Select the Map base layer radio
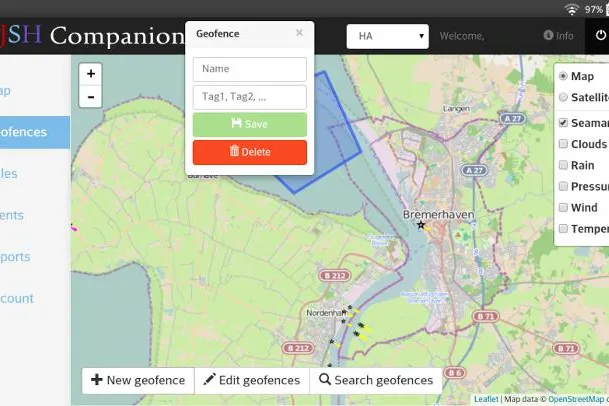Image resolution: width=609 pixels, height=406 pixels. (x=563, y=76)
